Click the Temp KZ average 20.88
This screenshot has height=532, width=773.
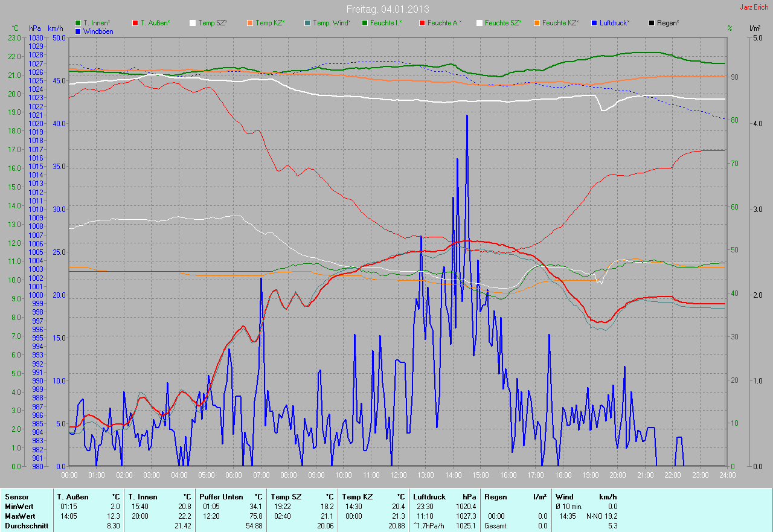(x=397, y=526)
